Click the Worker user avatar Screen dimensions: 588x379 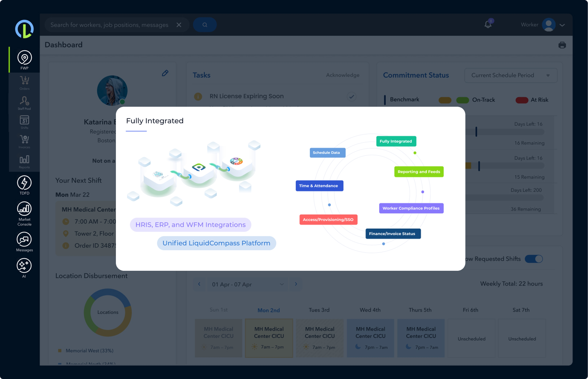pos(549,25)
